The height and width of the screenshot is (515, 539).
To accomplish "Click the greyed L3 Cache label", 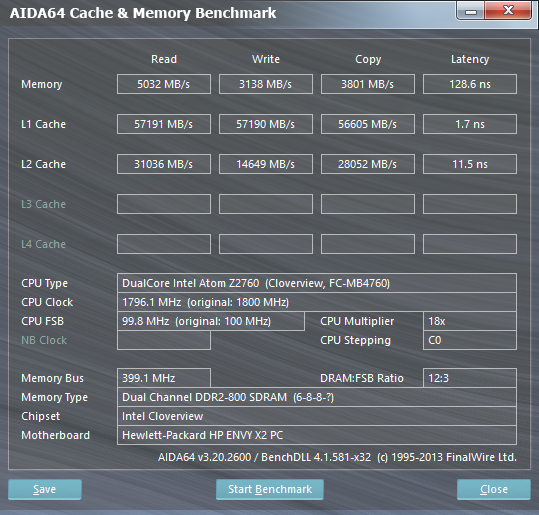I will [43, 204].
